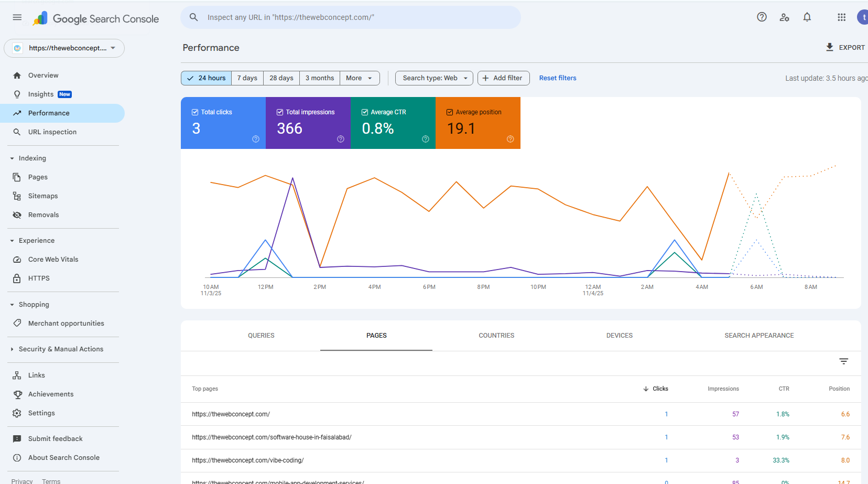Open the users and permissions icon
The image size is (868, 484).
(x=784, y=17)
